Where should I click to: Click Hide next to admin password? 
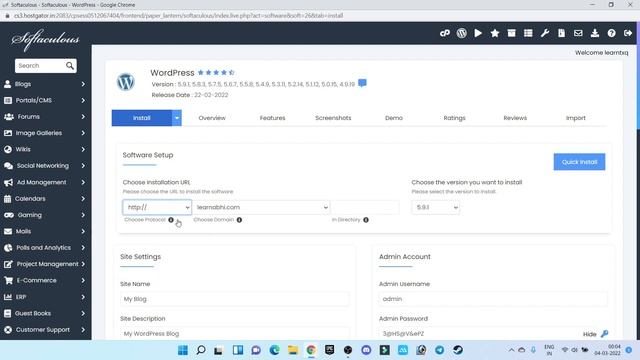tap(589, 334)
